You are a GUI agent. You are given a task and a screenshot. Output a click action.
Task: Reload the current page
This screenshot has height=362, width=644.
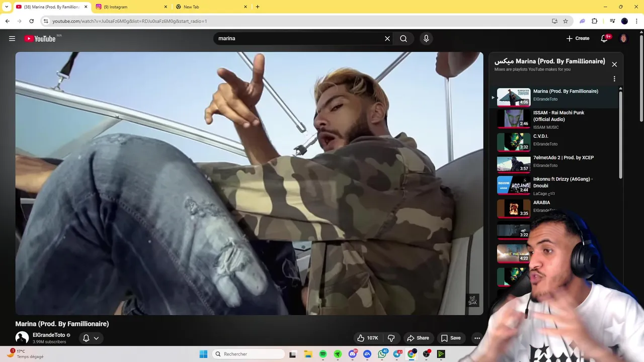31,21
